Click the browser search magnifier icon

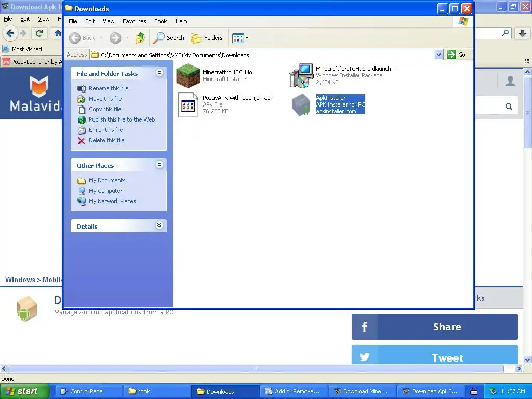505,33
